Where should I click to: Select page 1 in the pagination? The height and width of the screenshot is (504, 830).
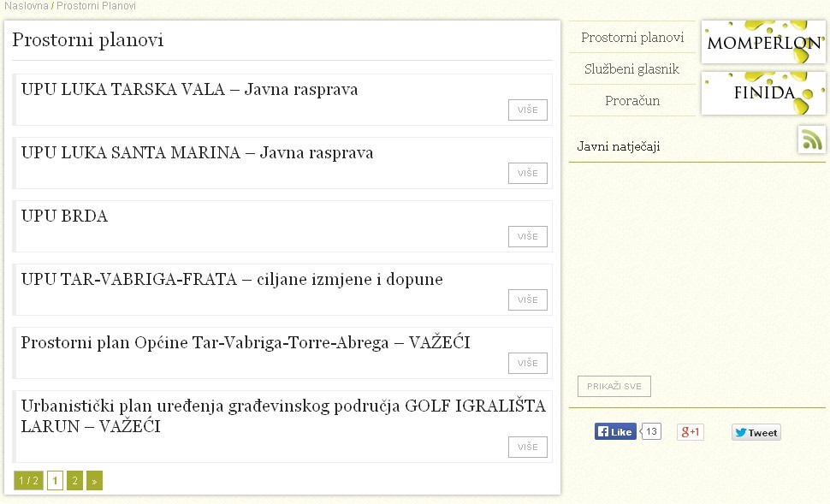(55, 481)
